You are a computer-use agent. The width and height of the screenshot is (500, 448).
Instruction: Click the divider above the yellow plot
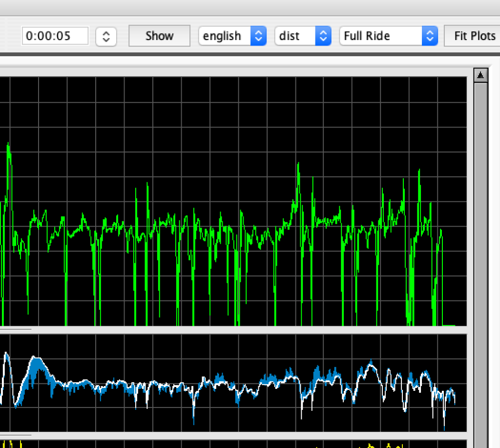(x=234, y=435)
